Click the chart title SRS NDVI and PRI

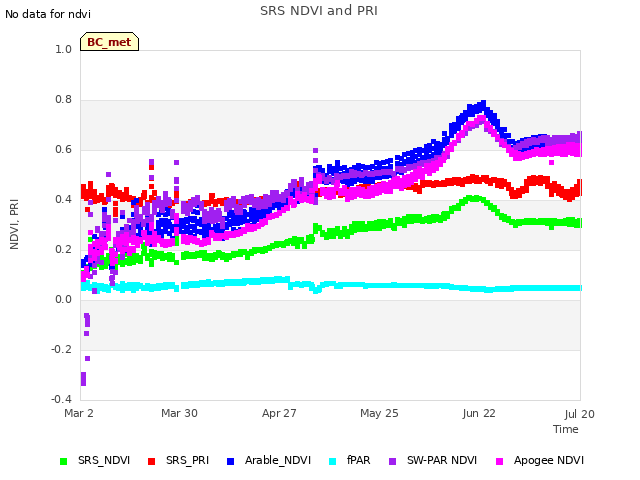tap(319, 11)
